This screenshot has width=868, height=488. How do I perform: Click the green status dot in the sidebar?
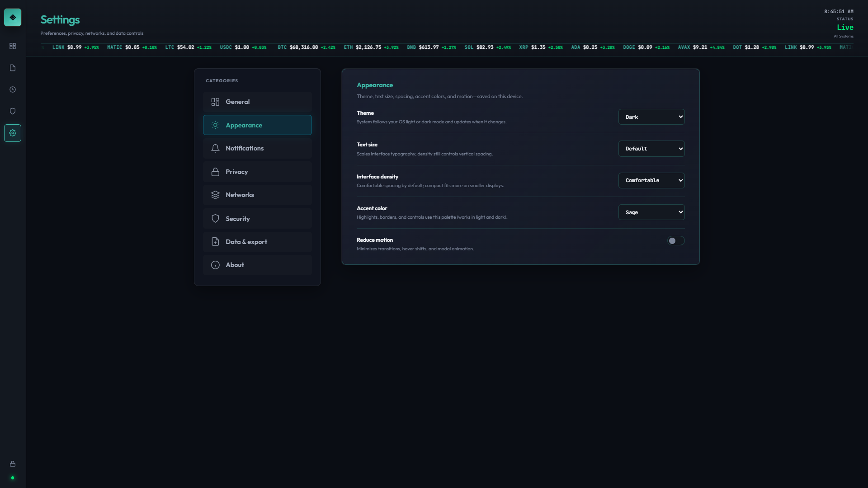coord(13,478)
